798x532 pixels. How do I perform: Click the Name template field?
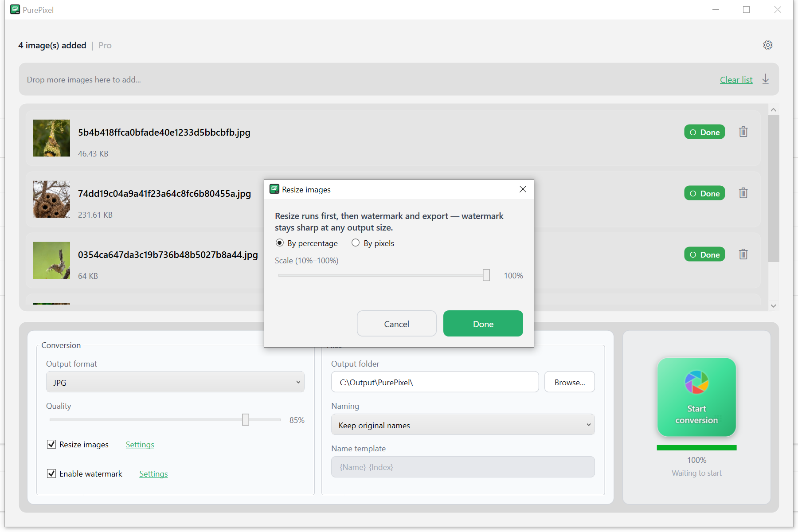(x=463, y=467)
